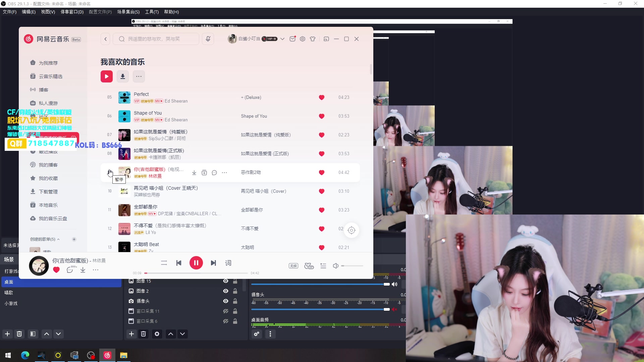Move OBS source down with chevron

[182, 334]
